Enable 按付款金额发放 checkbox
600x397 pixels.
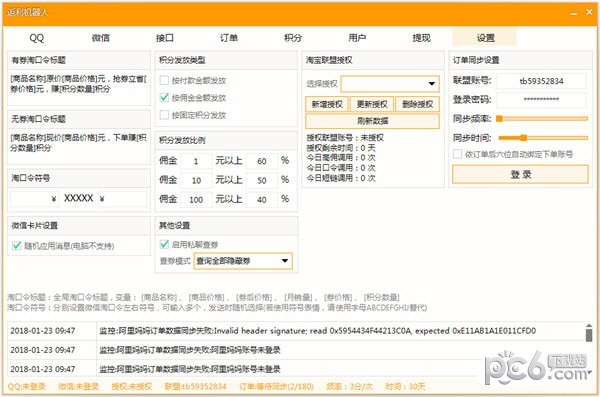pos(164,80)
